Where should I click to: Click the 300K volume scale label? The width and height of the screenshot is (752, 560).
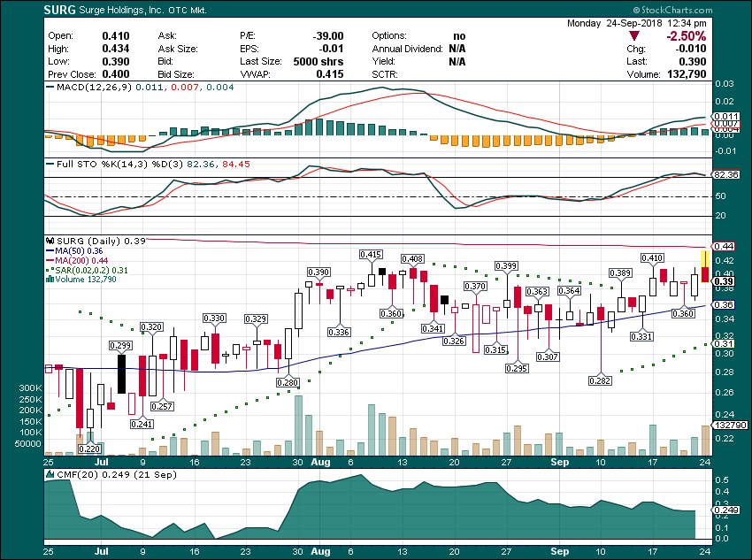(x=30, y=387)
